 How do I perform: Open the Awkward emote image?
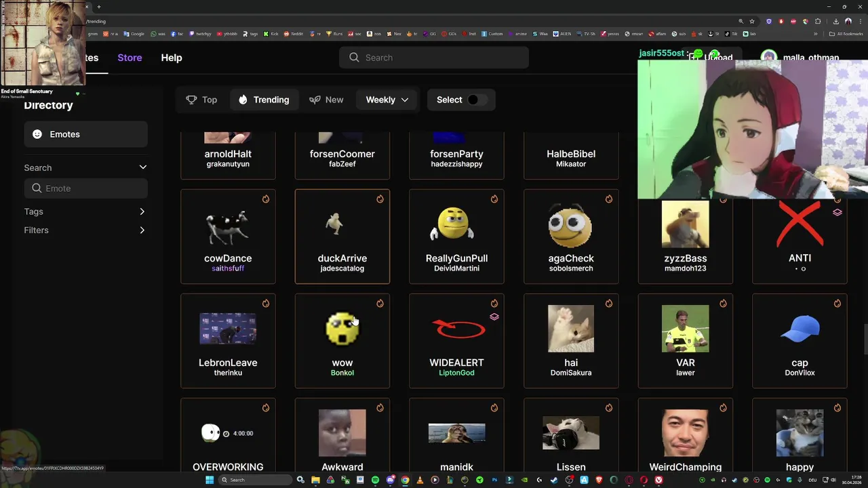tap(342, 432)
